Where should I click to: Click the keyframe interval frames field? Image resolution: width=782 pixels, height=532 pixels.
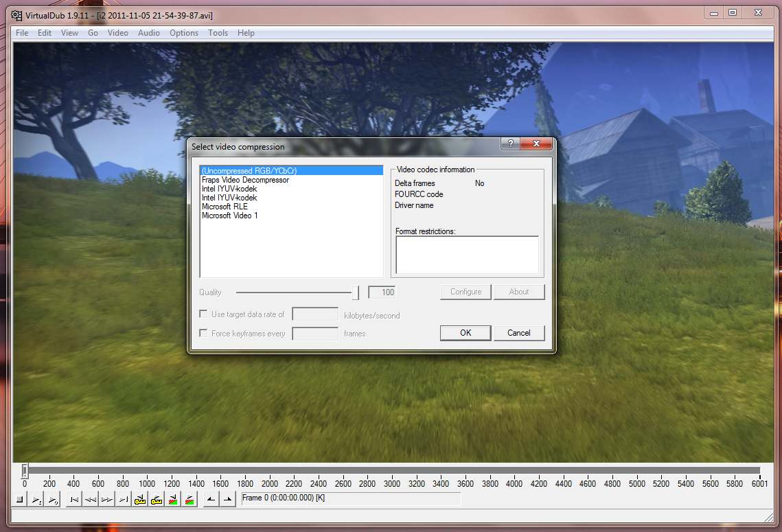click(x=315, y=333)
